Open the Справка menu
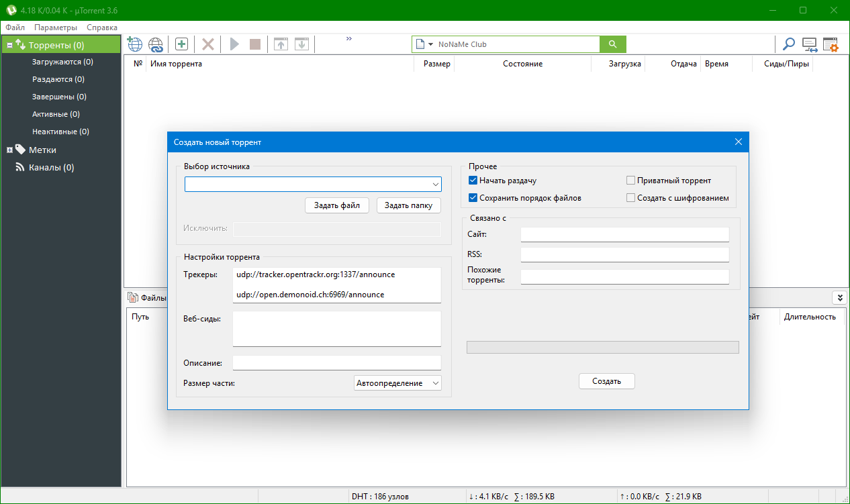This screenshot has height=504, width=850. point(102,28)
